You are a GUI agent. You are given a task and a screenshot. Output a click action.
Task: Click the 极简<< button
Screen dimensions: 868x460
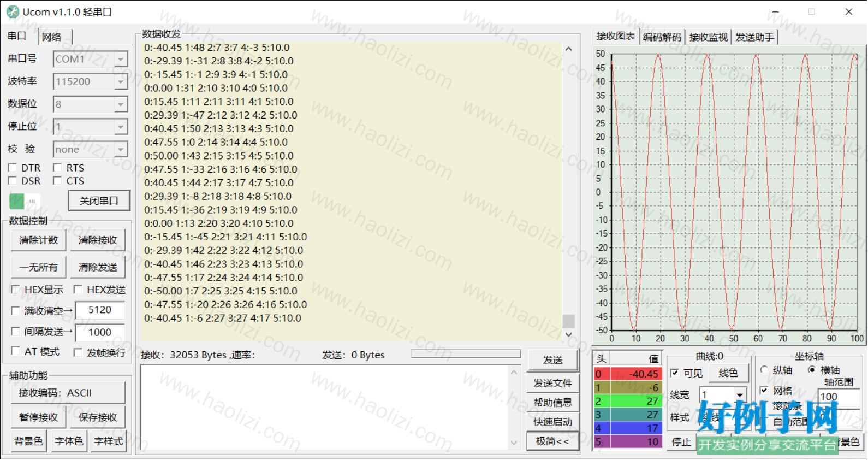click(x=552, y=441)
